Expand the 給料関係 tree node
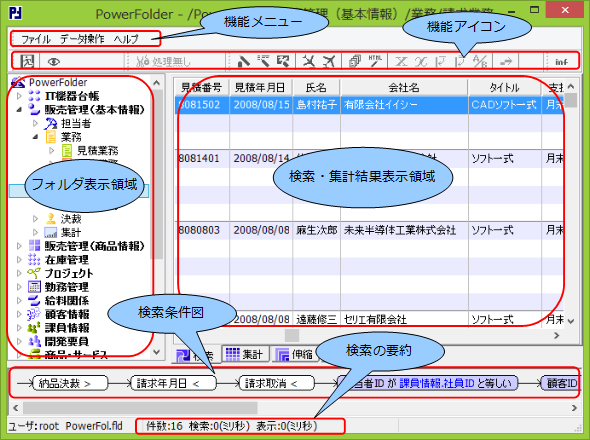 click(19, 300)
